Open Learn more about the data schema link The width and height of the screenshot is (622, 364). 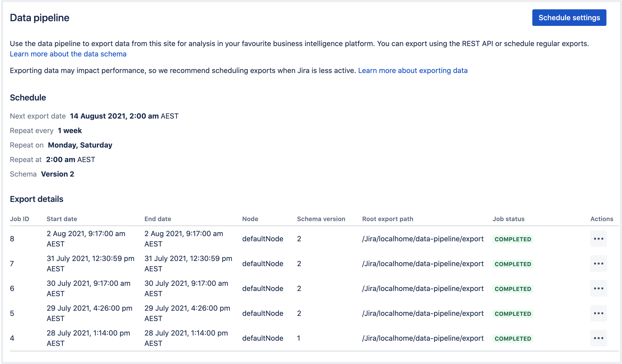click(x=68, y=54)
